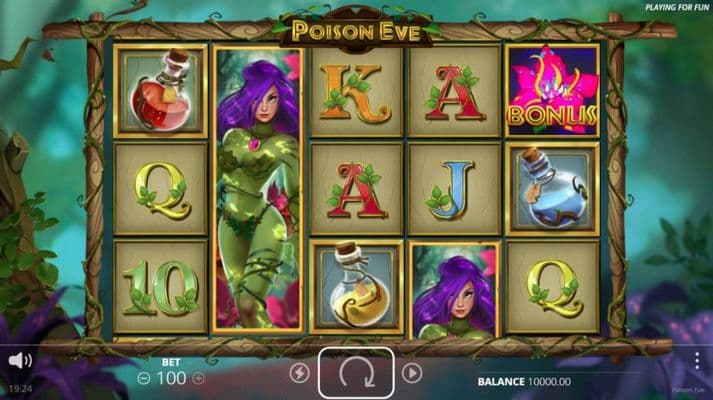Mute the game sound speaker icon
Image resolution: width=713 pixels, height=400 pixels.
coord(20,361)
